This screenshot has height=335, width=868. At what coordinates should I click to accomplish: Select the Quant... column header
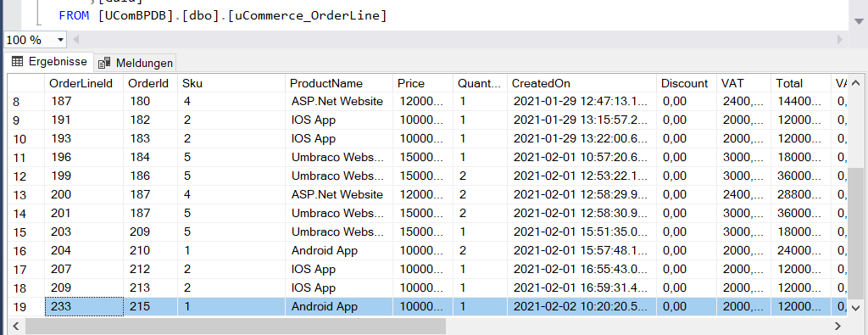point(480,83)
